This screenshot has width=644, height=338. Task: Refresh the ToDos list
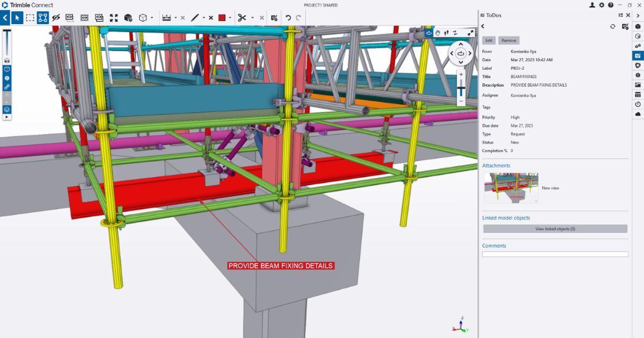coord(613,26)
